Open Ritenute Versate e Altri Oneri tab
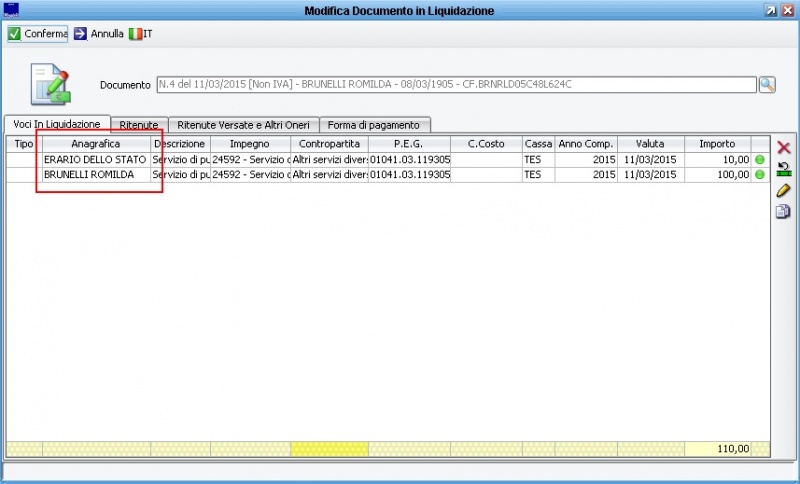This screenshot has width=800, height=484. pos(244,125)
